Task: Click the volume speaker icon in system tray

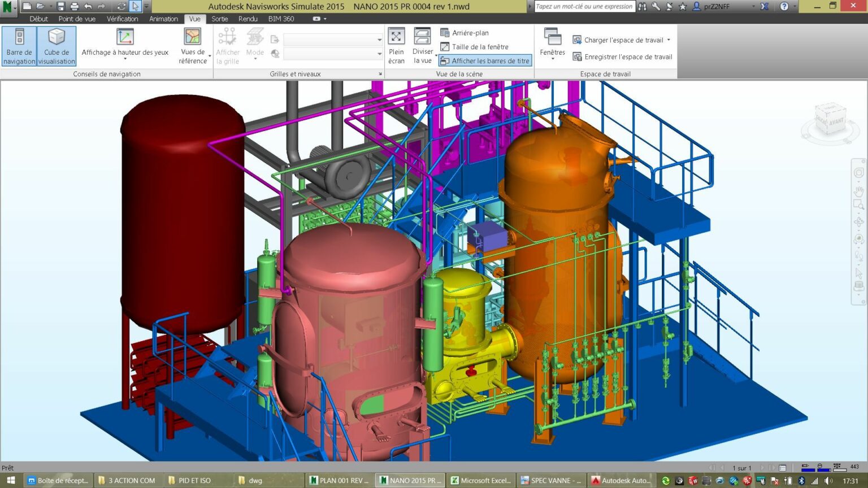Action: pos(828,481)
